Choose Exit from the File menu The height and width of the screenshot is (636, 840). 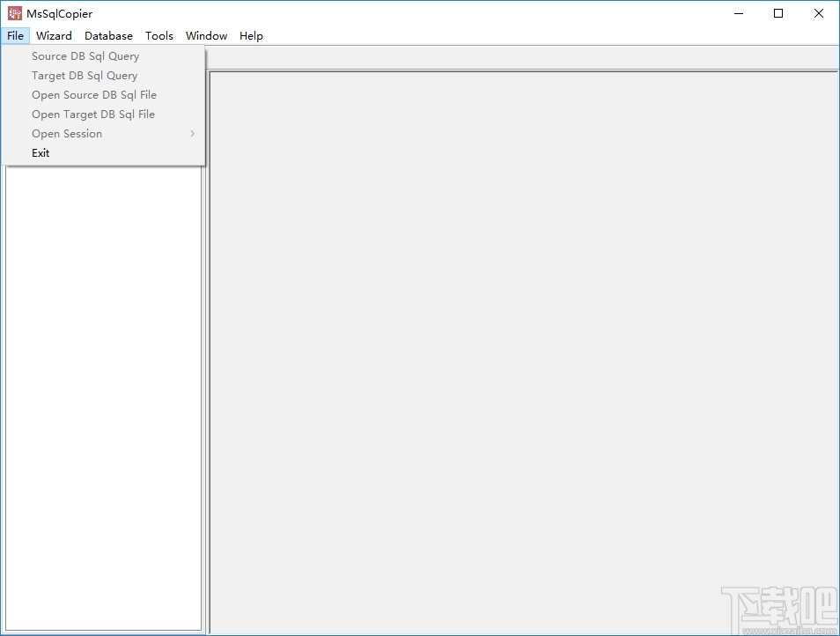[41, 152]
